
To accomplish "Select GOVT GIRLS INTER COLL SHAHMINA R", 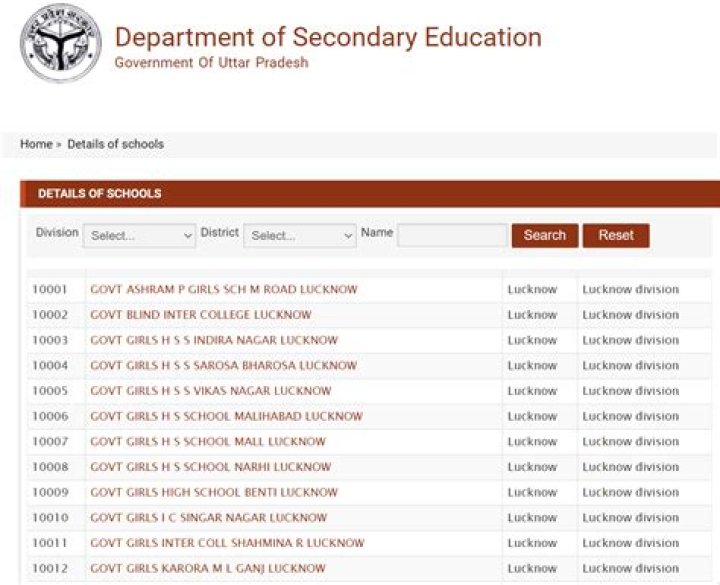I will point(227,543).
